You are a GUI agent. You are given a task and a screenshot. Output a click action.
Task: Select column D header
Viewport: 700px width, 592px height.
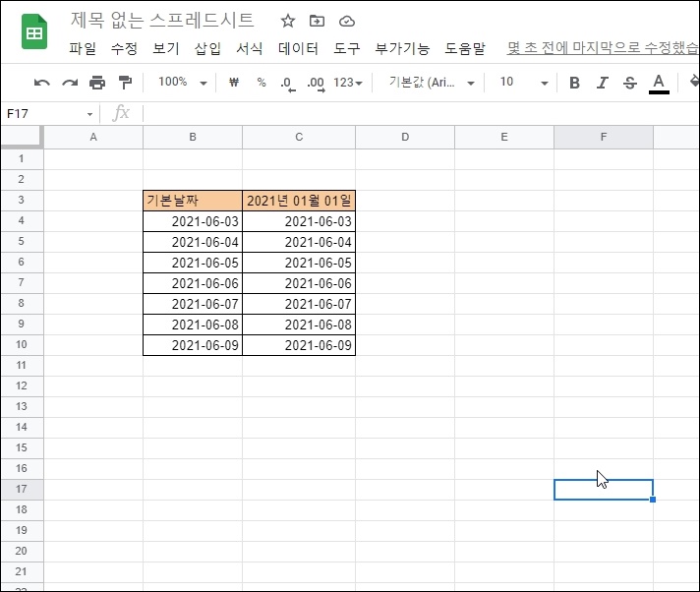point(405,137)
